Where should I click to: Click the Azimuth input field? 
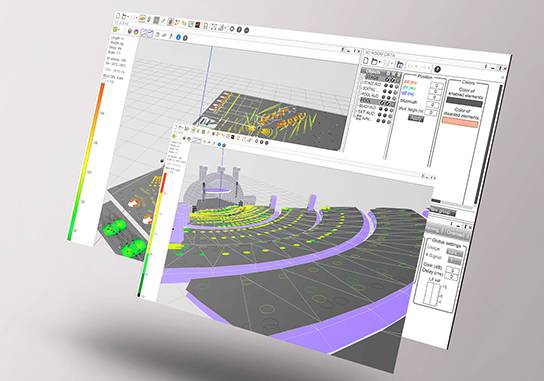pyautogui.click(x=433, y=104)
